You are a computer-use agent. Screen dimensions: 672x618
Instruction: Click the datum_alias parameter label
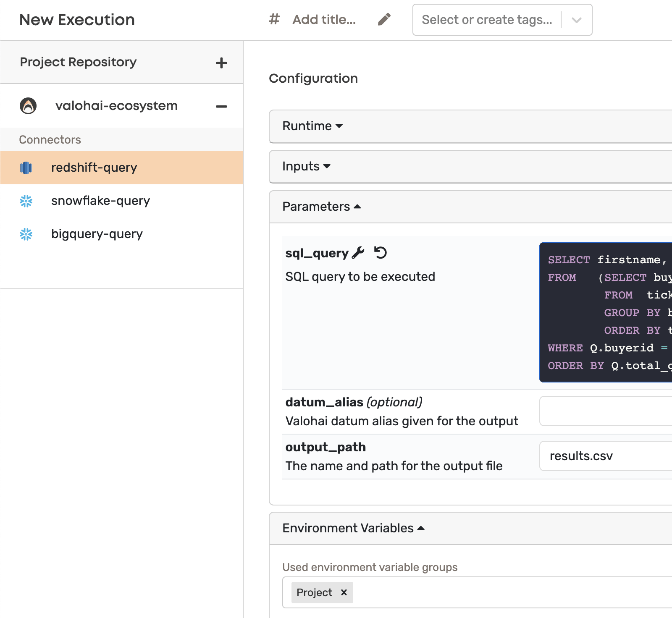(324, 402)
